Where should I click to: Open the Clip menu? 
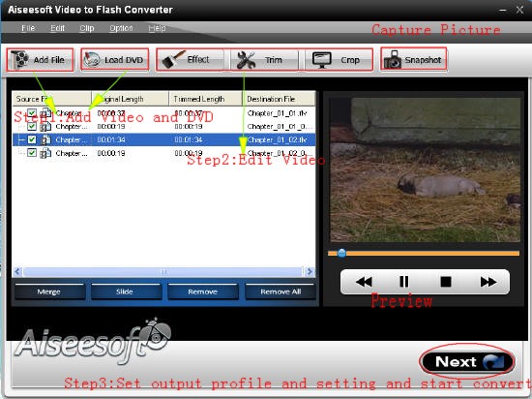(x=87, y=28)
